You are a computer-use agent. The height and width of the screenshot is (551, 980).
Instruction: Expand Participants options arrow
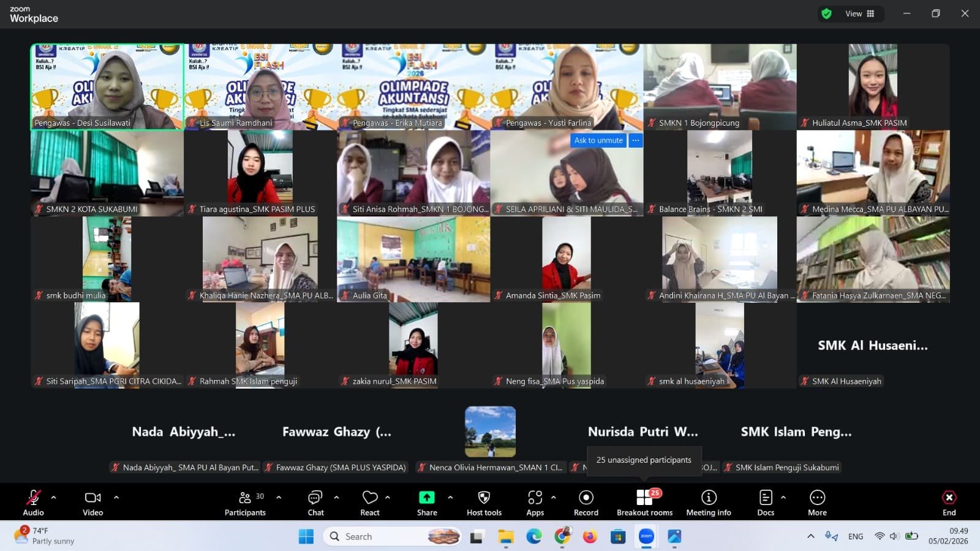coord(279,498)
